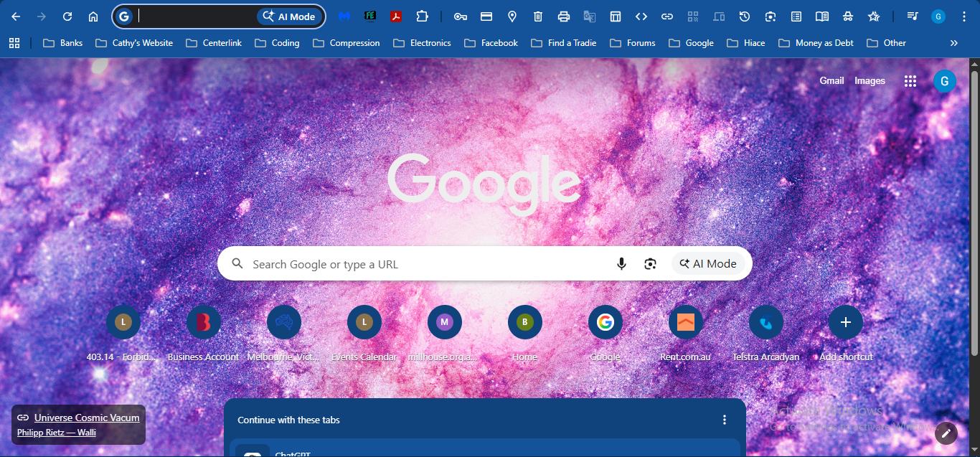
Task: Open the Malwarebytes extension icon
Action: pyautogui.click(x=344, y=17)
